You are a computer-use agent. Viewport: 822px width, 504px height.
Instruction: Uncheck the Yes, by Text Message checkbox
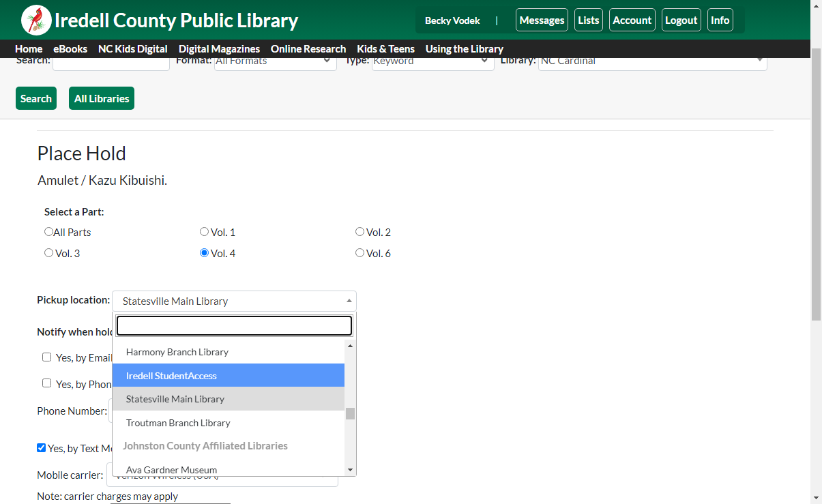[41, 448]
